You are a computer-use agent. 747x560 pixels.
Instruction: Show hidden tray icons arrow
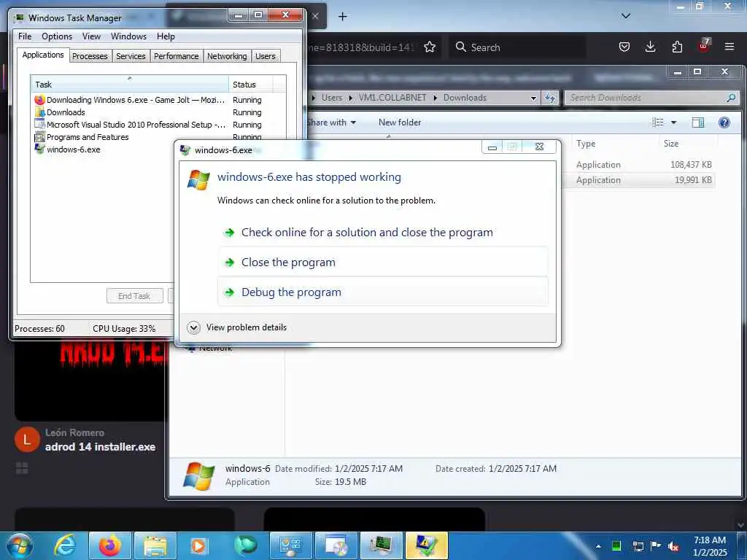click(598, 546)
